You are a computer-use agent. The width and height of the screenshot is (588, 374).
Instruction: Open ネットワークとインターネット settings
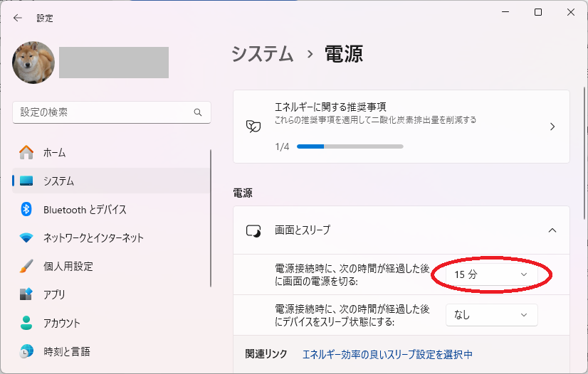point(111,237)
